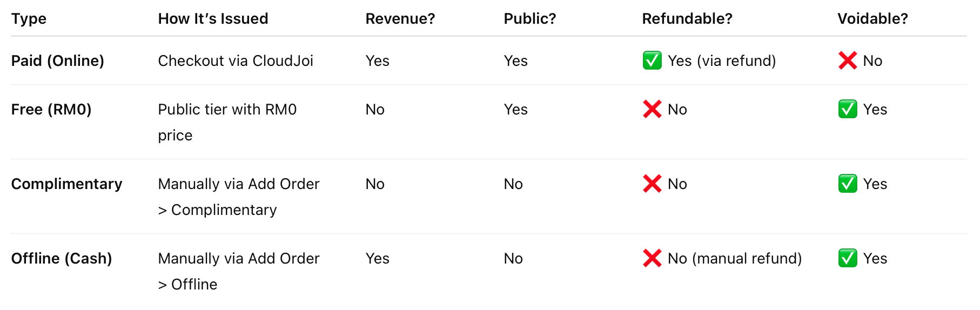Image resolution: width=980 pixels, height=310 pixels.
Task: Click the Refundable? column header
Action: coord(687,19)
